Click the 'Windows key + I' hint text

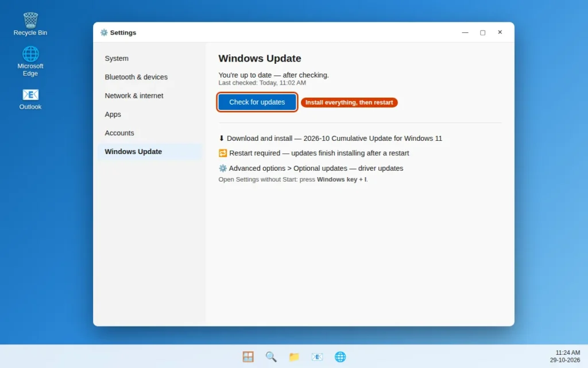pos(342,179)
